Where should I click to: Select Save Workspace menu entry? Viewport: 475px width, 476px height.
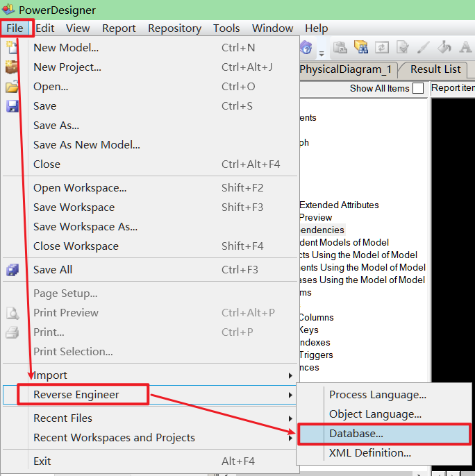click(150, 207)
